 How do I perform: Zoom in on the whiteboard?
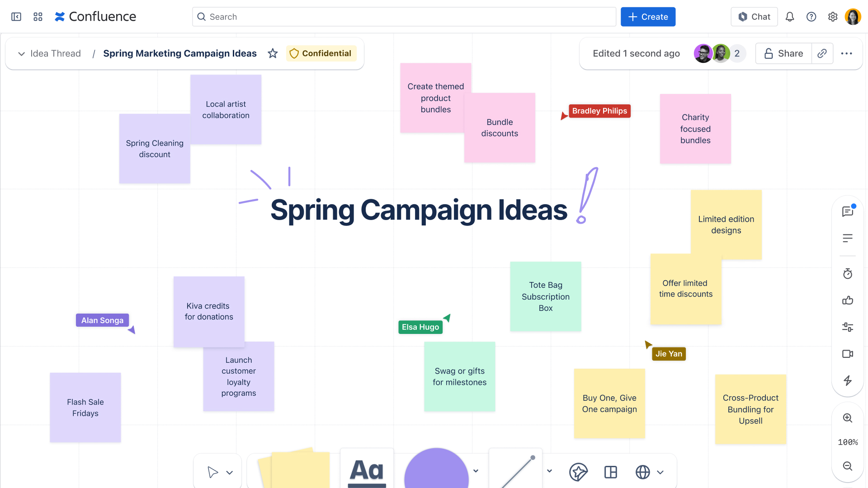click(848, 418)
